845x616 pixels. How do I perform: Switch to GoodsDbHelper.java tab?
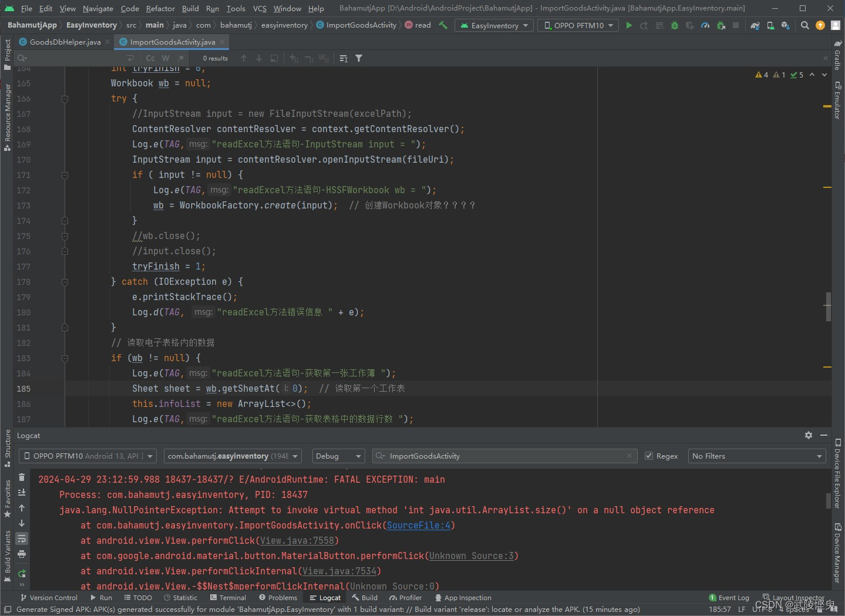(65, 42)
